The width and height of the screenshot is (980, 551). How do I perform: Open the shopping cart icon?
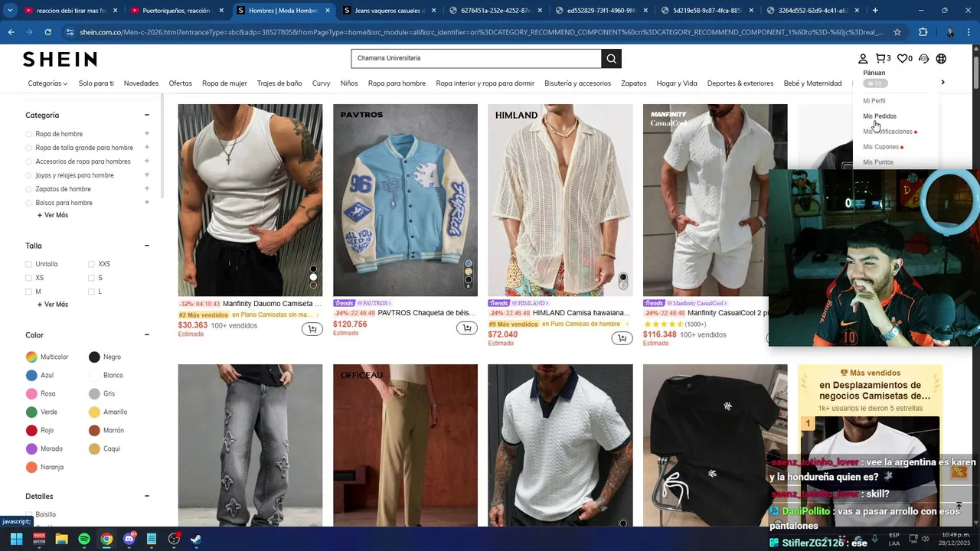[883, 59]
